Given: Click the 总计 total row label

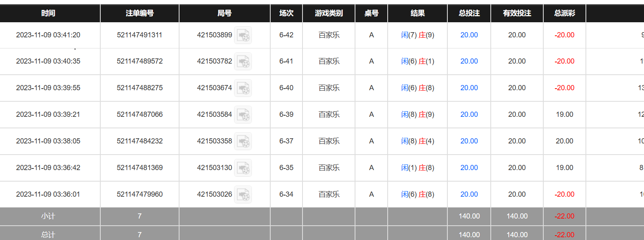Looking at the screenshot, I should click(48, 235).
